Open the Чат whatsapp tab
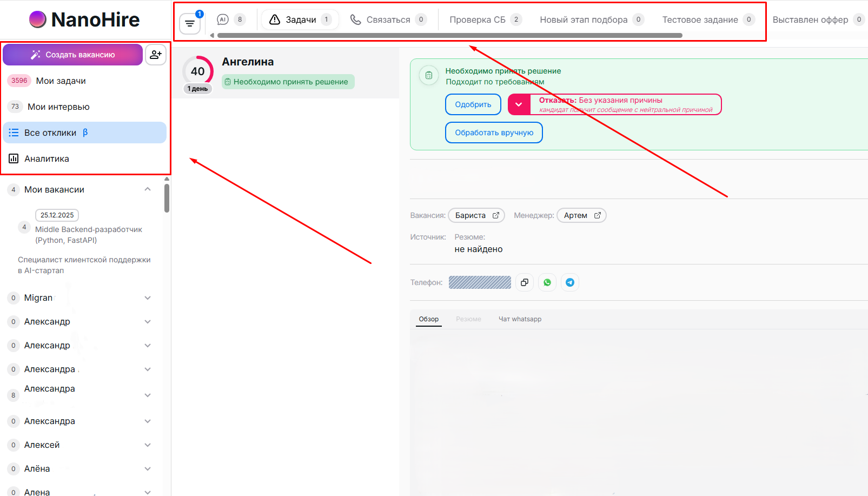 [x=520, y=319]
